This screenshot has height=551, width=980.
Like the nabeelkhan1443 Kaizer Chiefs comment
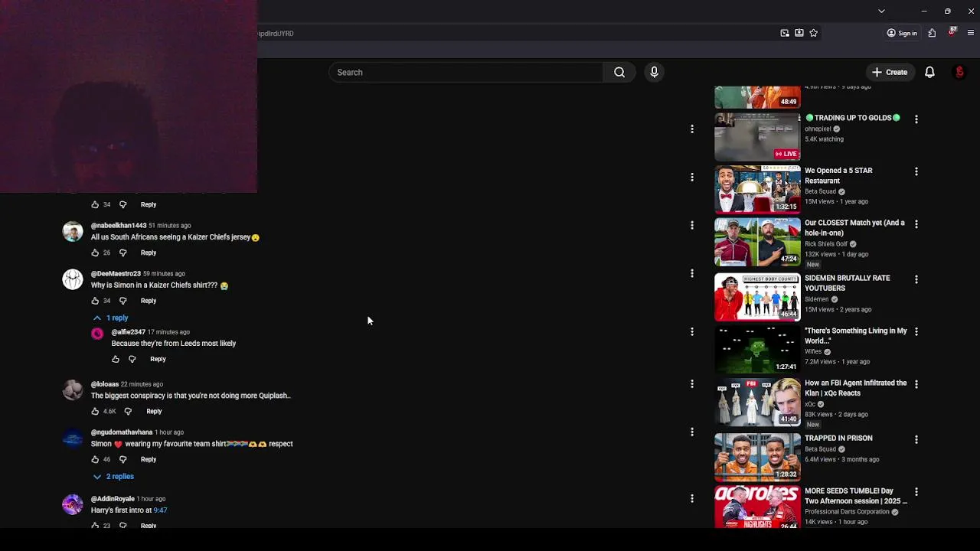pos(95,253)
